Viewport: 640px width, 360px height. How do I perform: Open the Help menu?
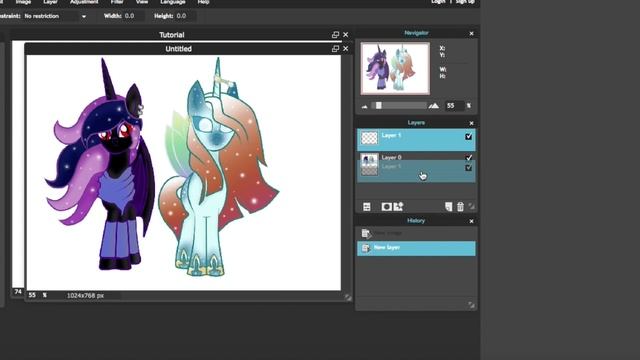point(203,2)
